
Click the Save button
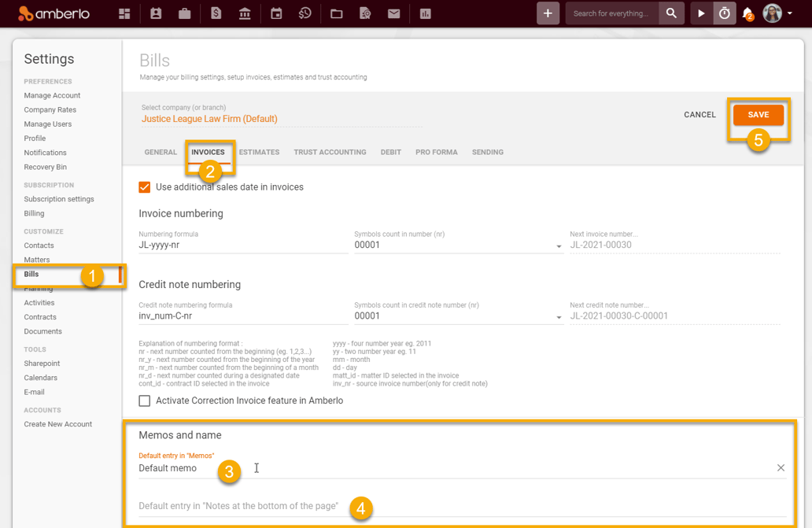click(x=758, y=114)
